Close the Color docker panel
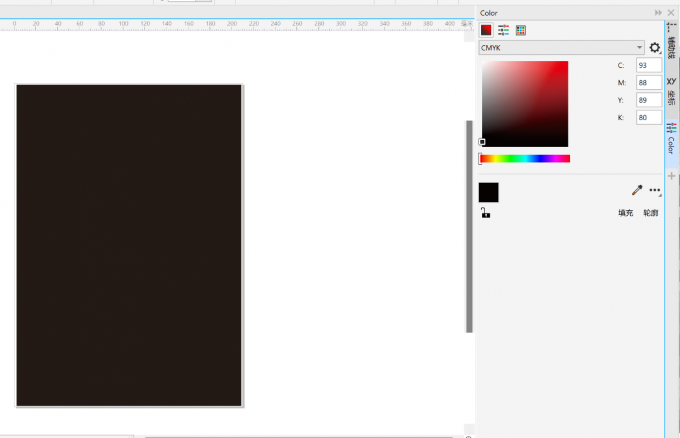The width and height of the screenshot is (680, 438). (x=671, y=13)
